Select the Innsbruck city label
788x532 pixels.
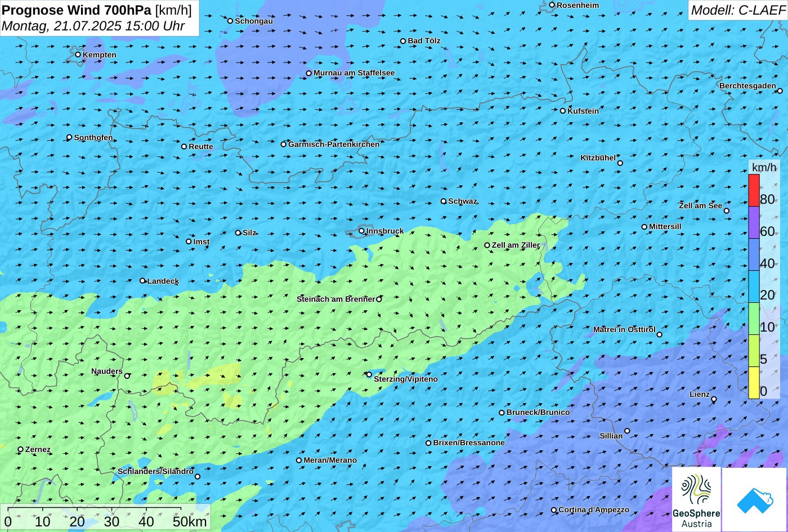pyautogui.click(x=385, y=231)
